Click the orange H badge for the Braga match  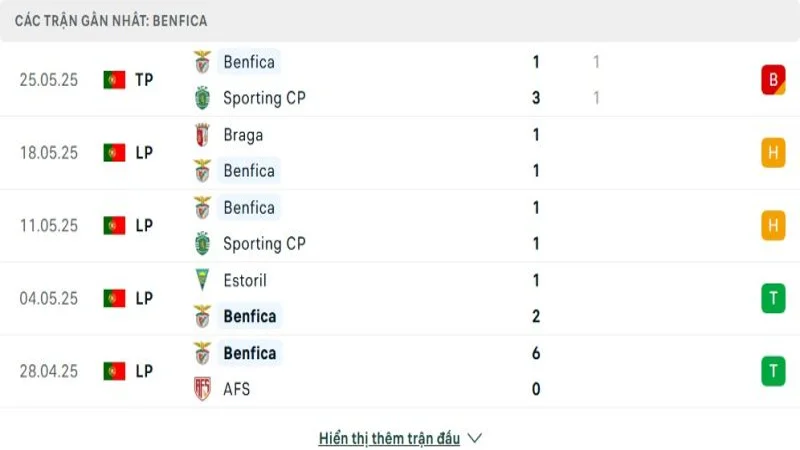coord(772,152)
